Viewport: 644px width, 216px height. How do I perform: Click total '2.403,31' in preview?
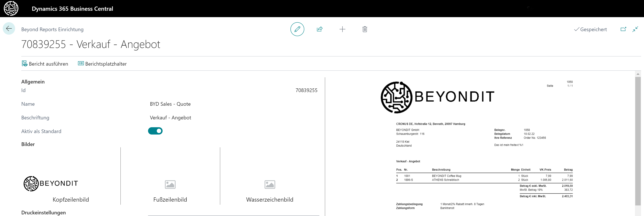pyautogui.click(x=567, y=196)
